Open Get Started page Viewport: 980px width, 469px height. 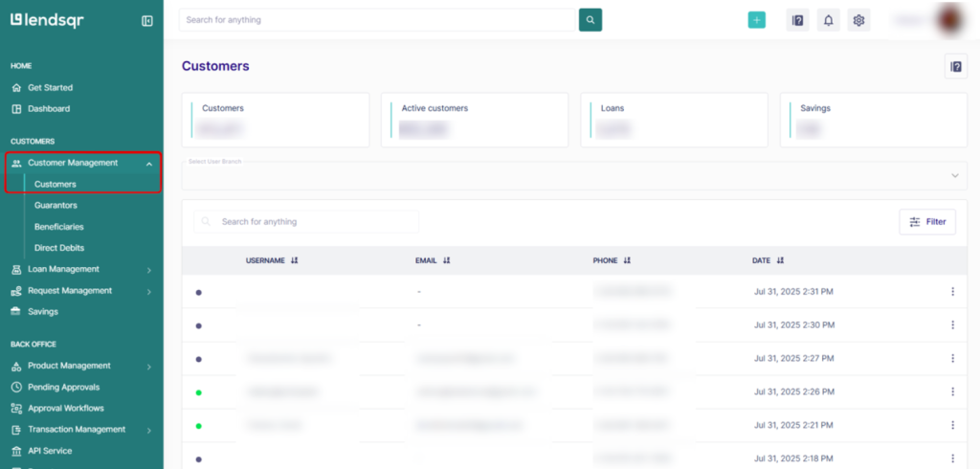50,87
